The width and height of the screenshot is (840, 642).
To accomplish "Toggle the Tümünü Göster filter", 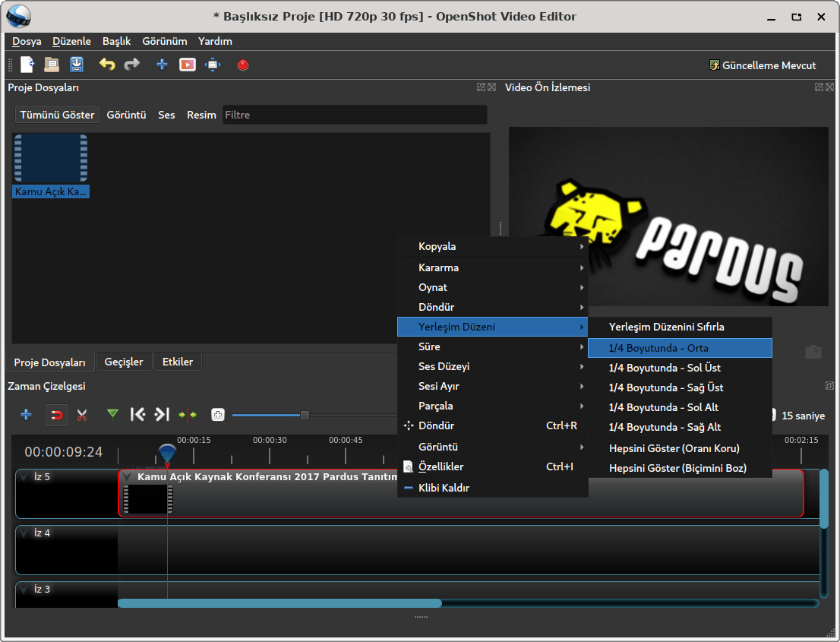I will point(57,115).
